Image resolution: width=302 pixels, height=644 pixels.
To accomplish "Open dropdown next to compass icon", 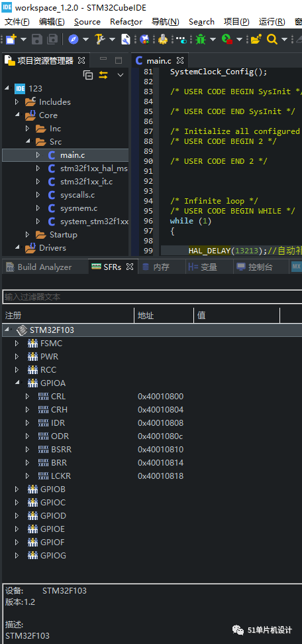I will point(85,39).
